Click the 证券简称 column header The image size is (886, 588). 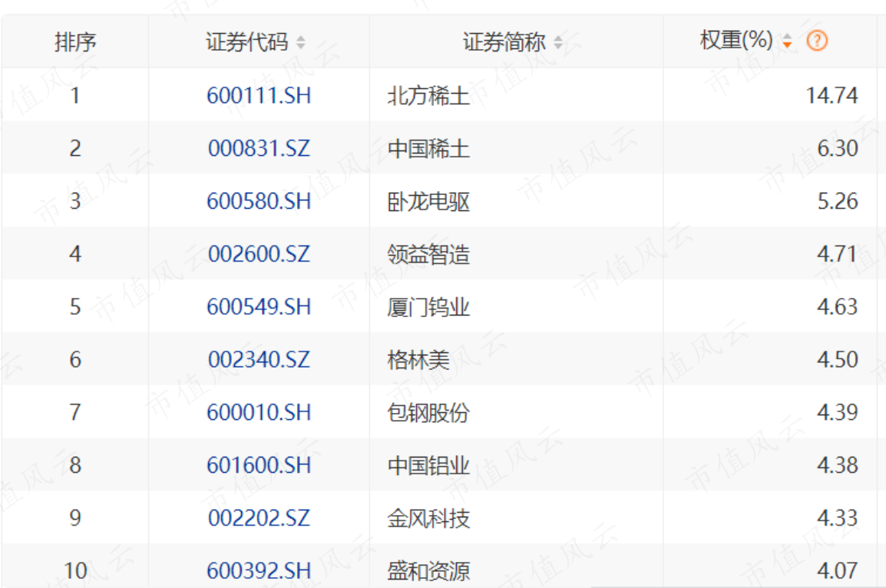504,41
